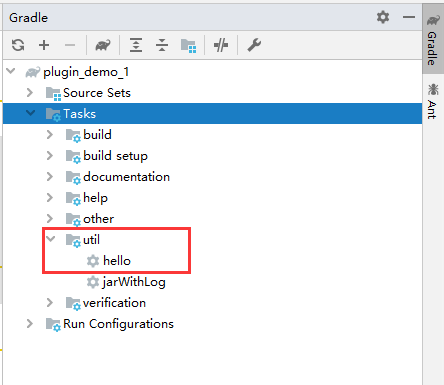
Task: Click the Source Sets folder icon
Action: click(53, 94)
